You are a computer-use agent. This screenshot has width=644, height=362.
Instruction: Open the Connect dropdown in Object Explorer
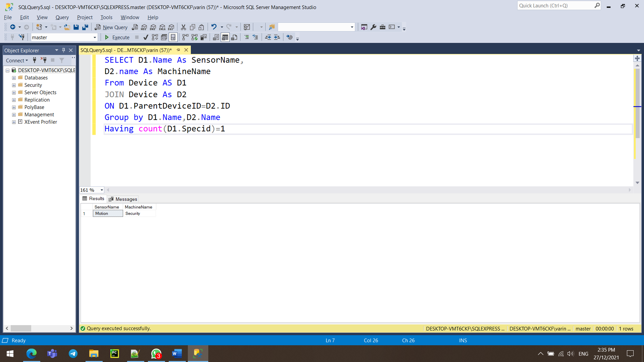pos(17,60)
